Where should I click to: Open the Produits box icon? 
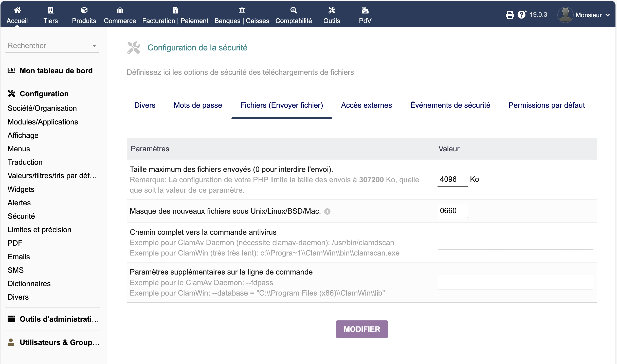click(84, 10)
